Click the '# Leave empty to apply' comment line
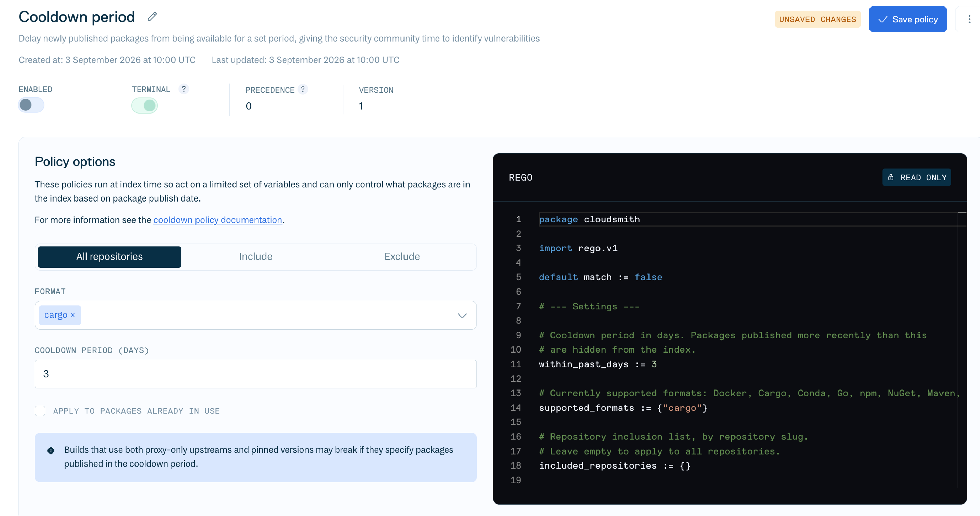Screen dimensions: 980x516 click(x=659, y=451)
